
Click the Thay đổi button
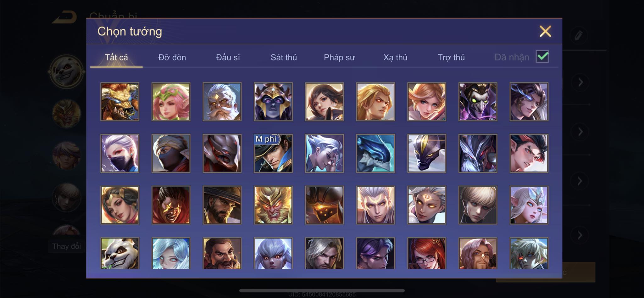pos(66,246)
